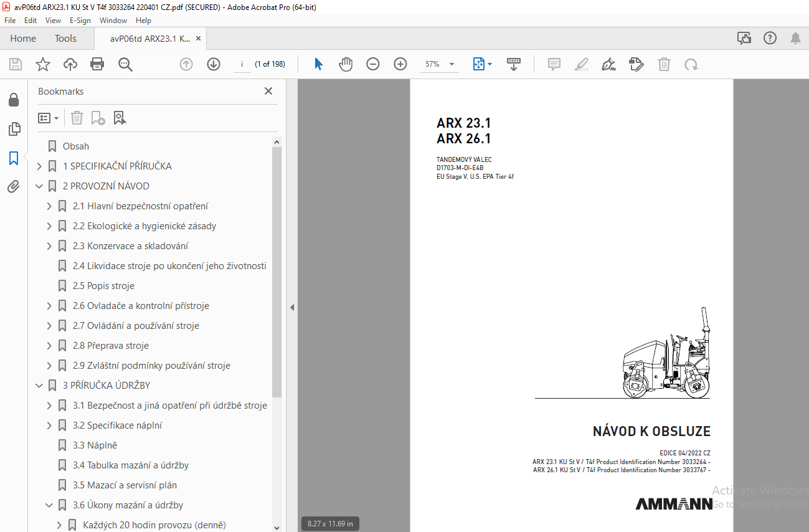
Task: Open the Help menu
Action: (143, 21)
